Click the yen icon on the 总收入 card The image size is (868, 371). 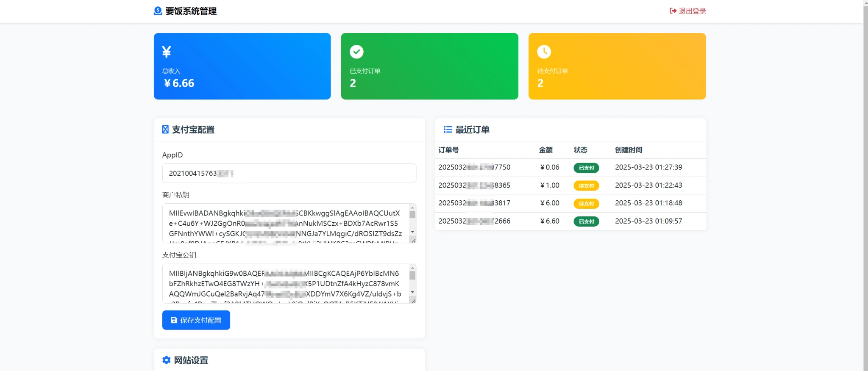(167, 52)
